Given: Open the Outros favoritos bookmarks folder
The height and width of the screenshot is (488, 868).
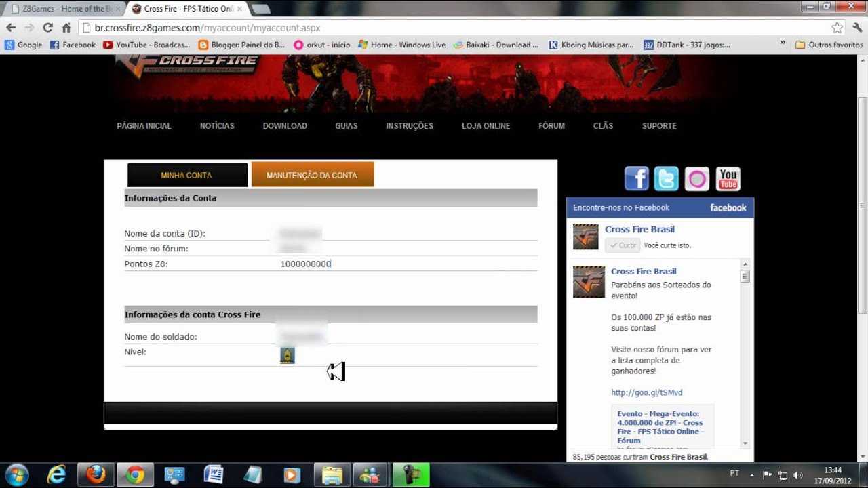Looking at the screenshot, I should point(829,45).
